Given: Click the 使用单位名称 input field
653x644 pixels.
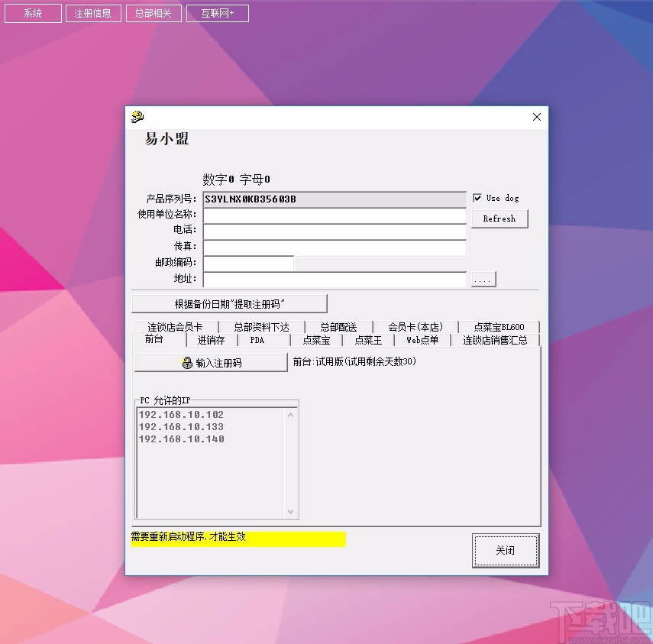Looking at the screenshot, I should [335, 215].
